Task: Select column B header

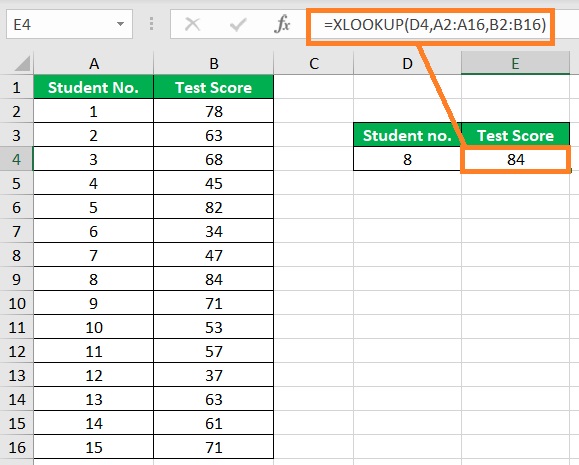Action: click(213, 64)
